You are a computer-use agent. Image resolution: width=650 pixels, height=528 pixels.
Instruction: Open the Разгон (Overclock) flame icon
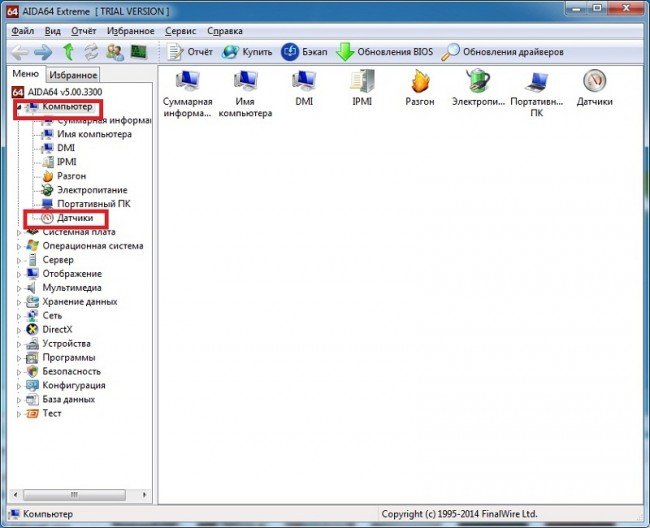419,84
